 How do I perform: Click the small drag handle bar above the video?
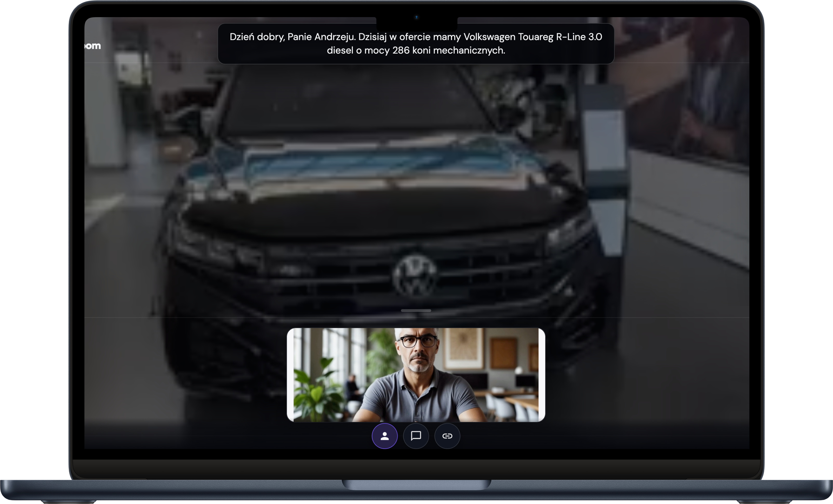coord(416,310)
